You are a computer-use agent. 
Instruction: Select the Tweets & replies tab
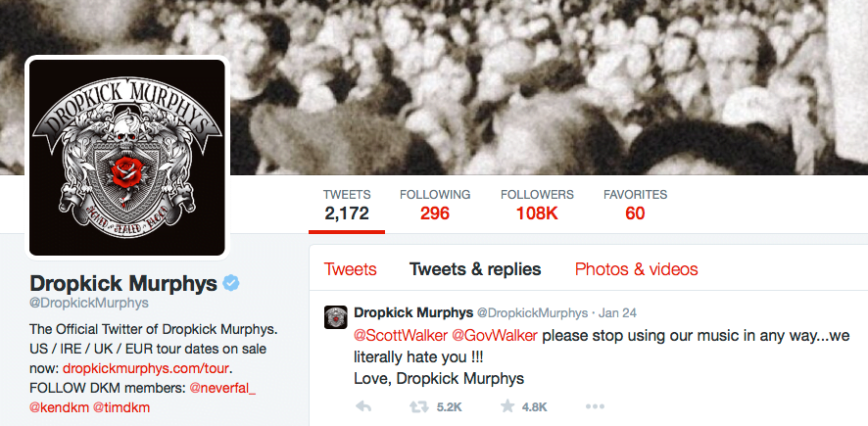coord(475,269)
